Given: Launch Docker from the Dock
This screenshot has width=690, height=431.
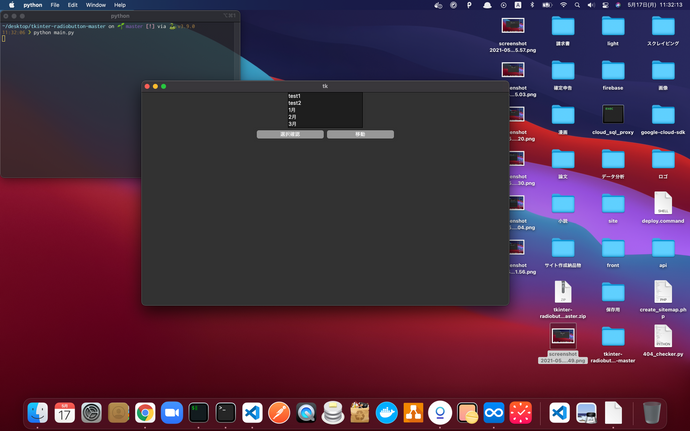Looking at the screenshot, I should pyautogui.click(x=387, y=413).
